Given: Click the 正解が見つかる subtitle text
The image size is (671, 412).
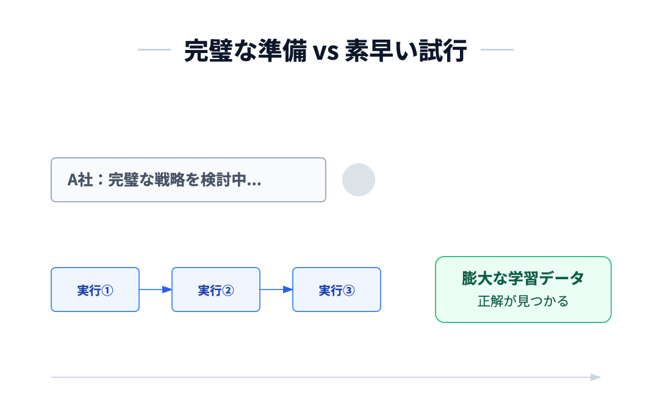Looking at the screenshot, I should 523,301.
